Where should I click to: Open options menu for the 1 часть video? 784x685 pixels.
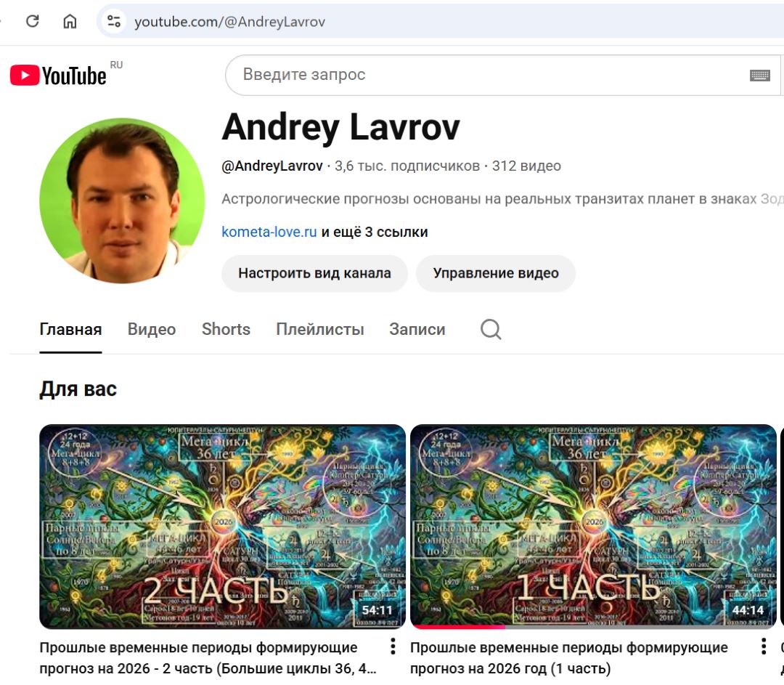pos(764,646)
